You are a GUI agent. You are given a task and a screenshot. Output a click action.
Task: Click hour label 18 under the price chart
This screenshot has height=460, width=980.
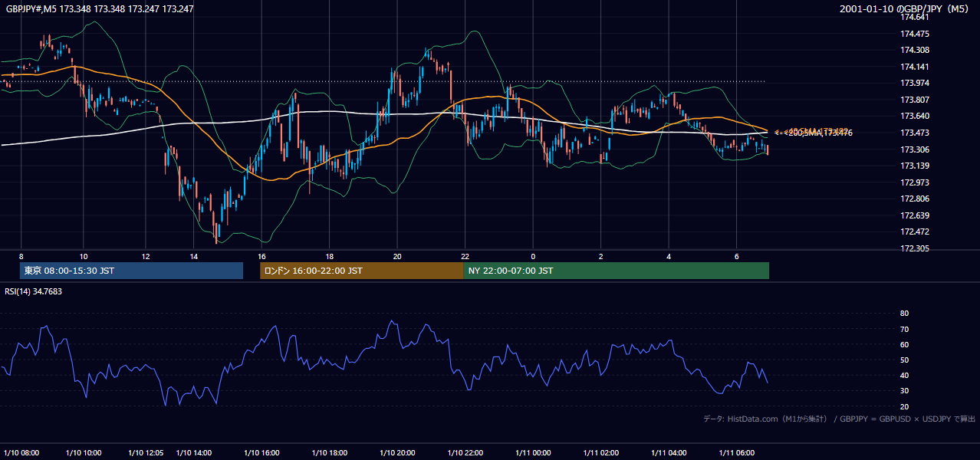[x=329, y=256]
